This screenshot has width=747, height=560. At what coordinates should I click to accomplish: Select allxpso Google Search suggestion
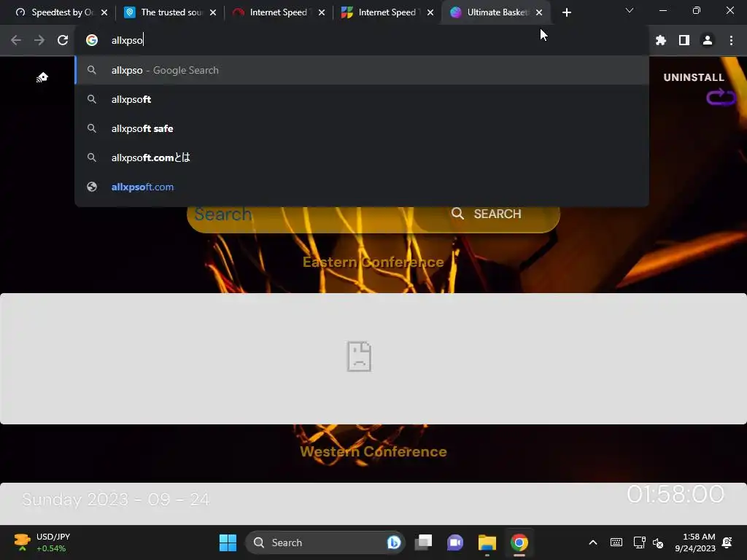[362, 70]
